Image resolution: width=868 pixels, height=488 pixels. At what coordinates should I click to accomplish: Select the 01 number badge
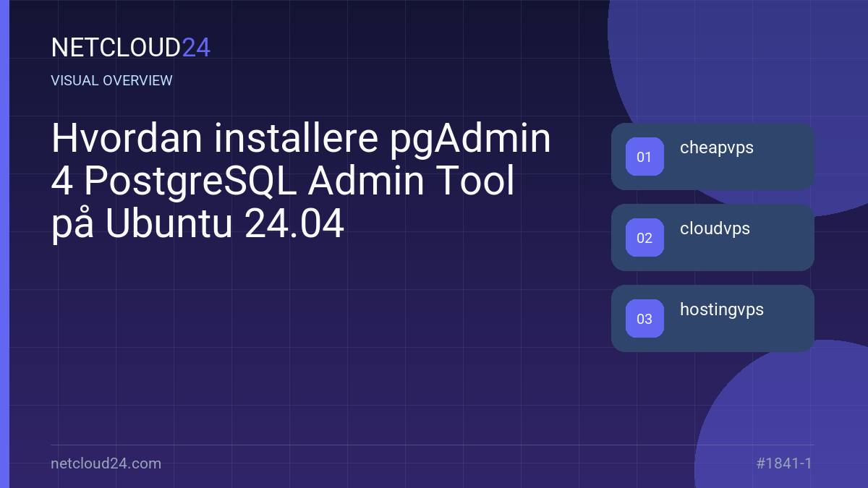pos(644,157)
